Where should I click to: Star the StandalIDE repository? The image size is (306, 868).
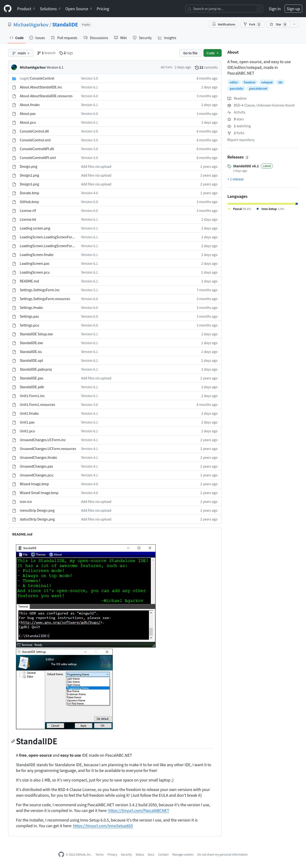coord(278,24)
